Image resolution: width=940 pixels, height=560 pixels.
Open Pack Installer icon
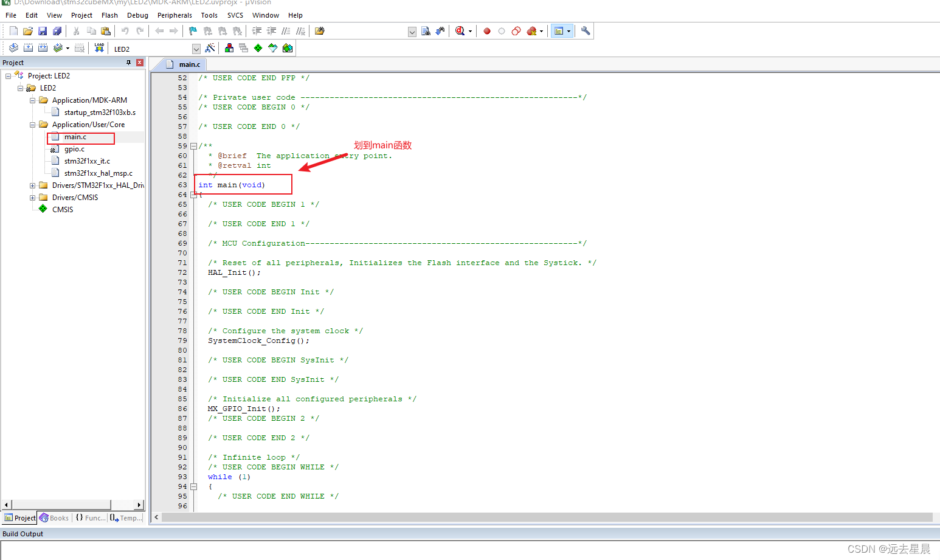pos(288,48)
